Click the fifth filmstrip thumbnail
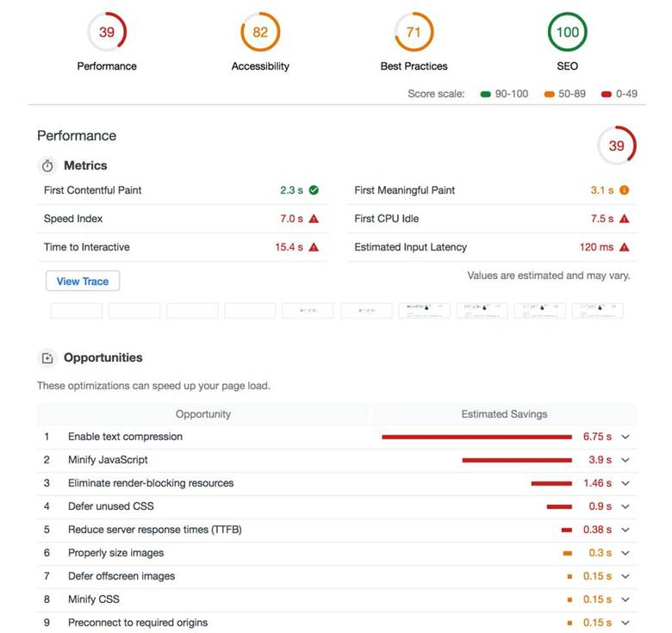 [308, 311]
